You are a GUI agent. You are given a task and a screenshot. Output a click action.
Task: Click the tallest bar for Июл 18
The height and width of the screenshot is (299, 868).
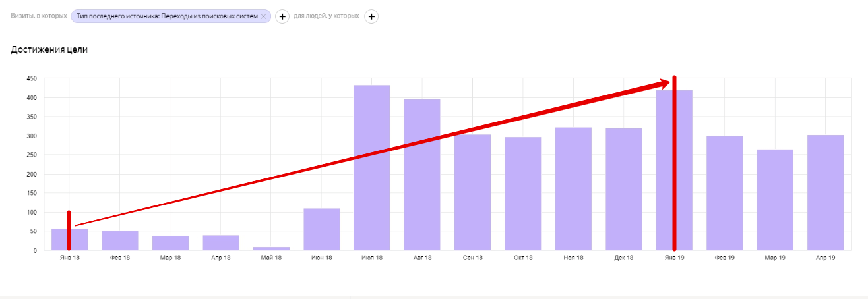[x=372, y=168]
